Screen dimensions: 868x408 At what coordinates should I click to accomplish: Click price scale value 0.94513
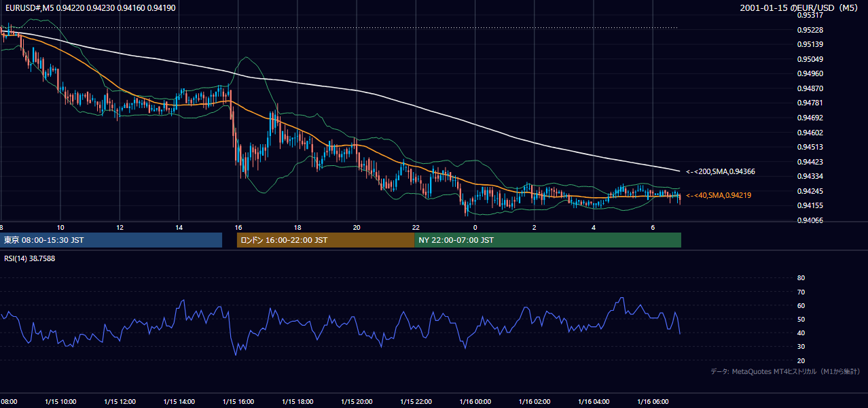point(810,147)
